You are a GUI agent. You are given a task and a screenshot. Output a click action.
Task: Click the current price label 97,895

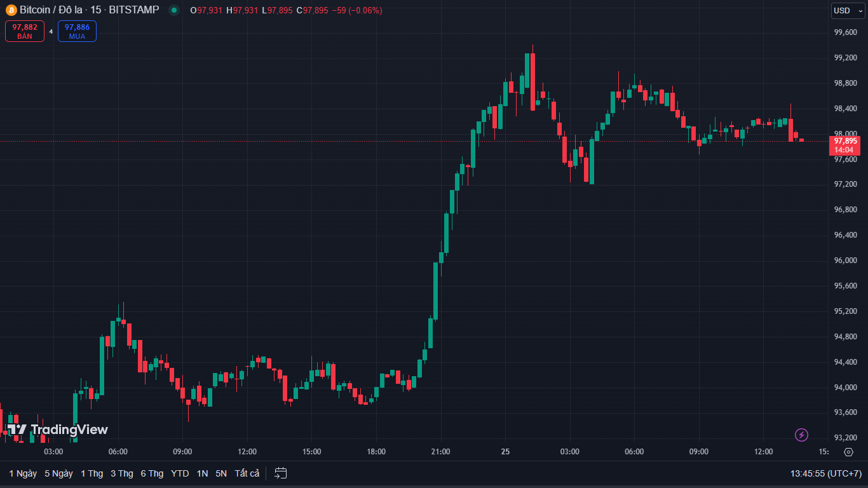click(845, 141)
